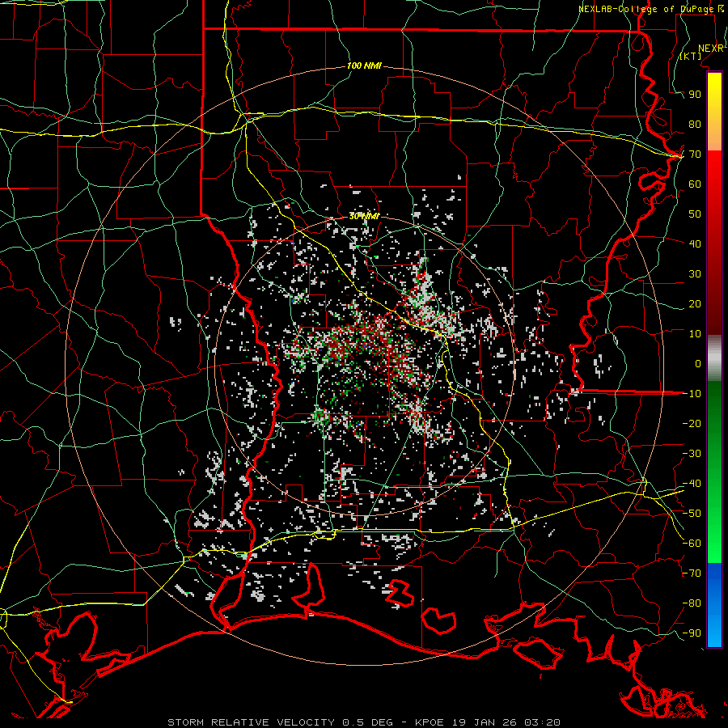Select the "-80" velocity scale label
Viewport: 728px width, 728px height.
pyautogui.click(x=692, y=603)
